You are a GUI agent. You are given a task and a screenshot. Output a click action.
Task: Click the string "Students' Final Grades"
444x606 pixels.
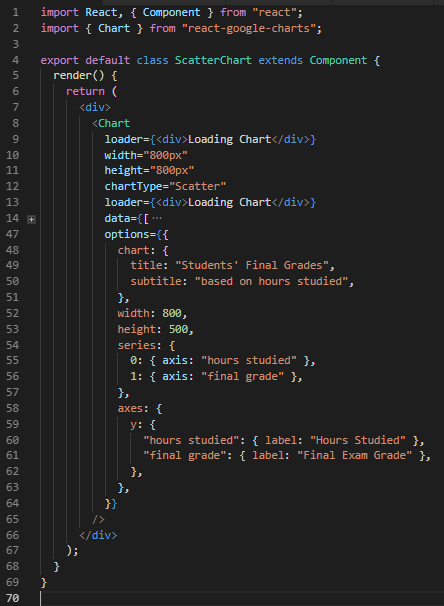pyautogui.click(x=252, y=266)
